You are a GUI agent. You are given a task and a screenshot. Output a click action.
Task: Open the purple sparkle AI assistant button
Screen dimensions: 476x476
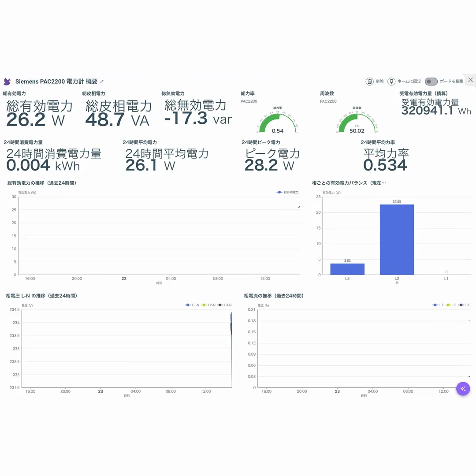pos(463,389)
